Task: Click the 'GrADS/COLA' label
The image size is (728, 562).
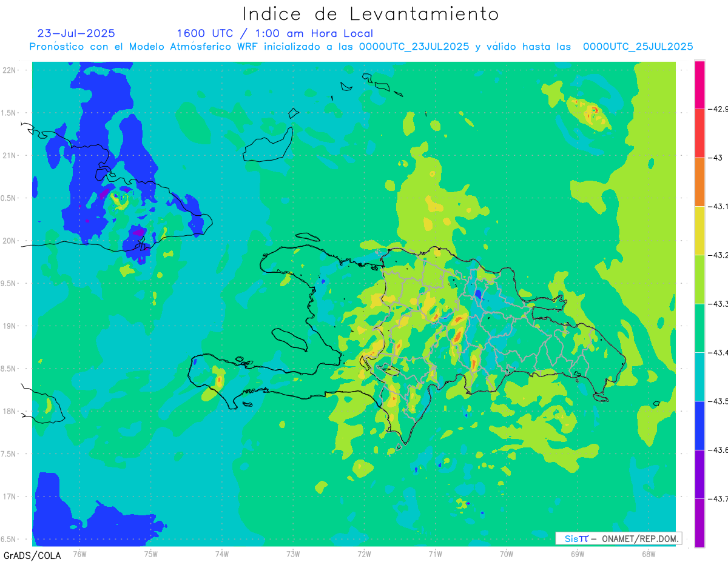Action: point(32,555)
